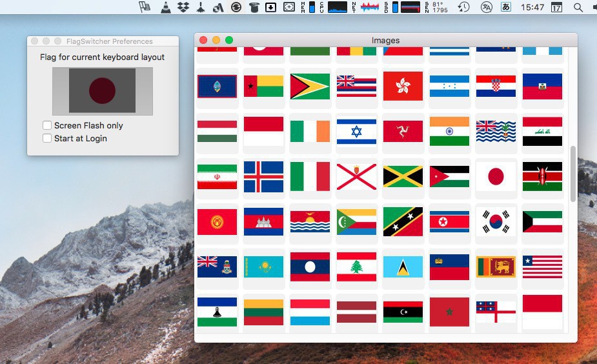The image size is (597, 364).
Task: Open the SSD disk usage meter
Action: click(402, 7)
